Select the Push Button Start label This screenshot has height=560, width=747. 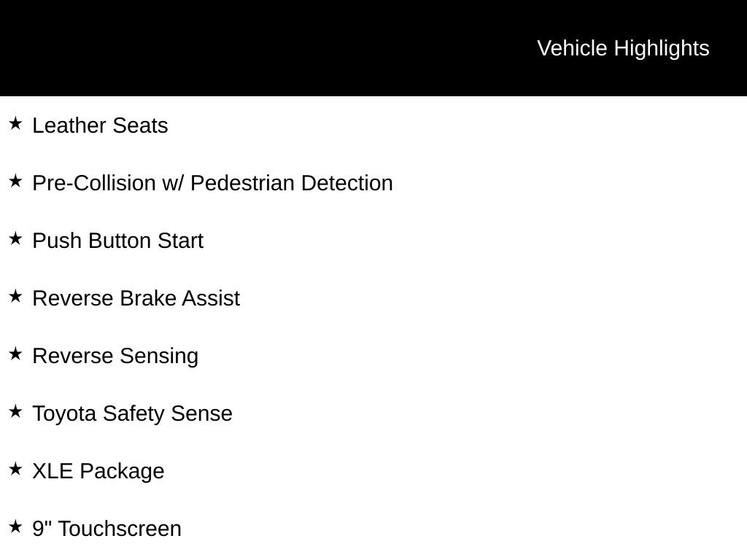click(117, 241)
